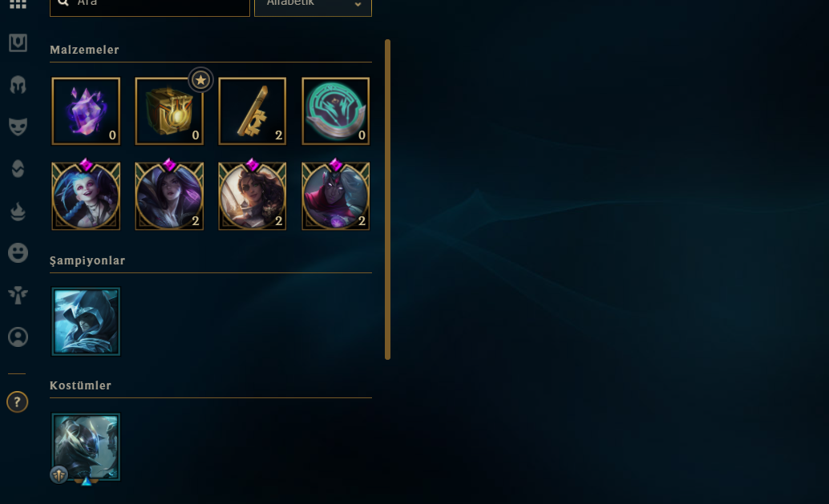829x504 pixels.
Task: Open the hooded champion shard under Şampiyonlar
Action: point(86,321)
